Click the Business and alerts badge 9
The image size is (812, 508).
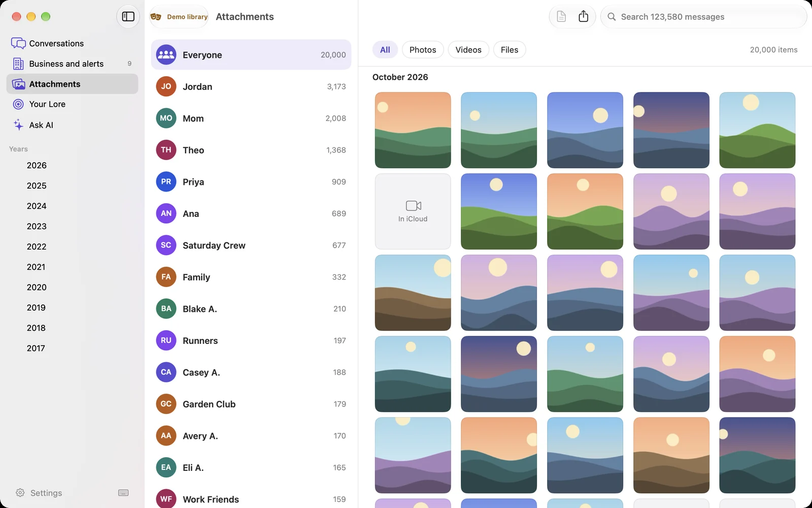(x=129, y=63)
